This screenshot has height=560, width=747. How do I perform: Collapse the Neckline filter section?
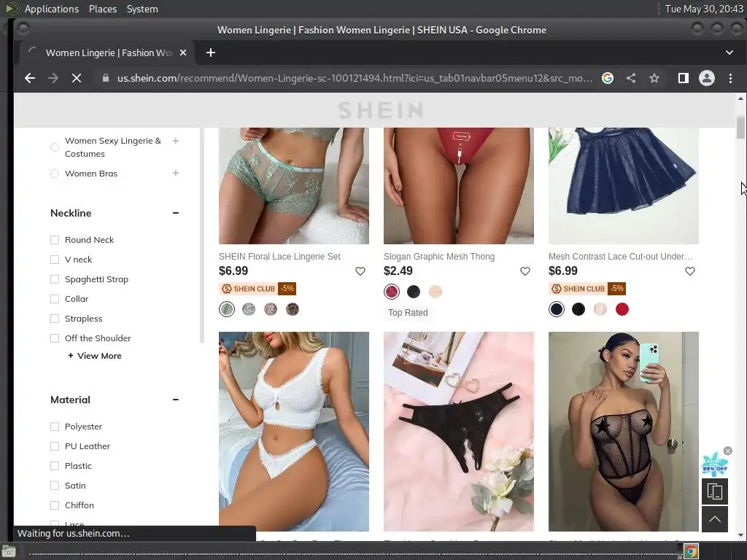[176, 213]
